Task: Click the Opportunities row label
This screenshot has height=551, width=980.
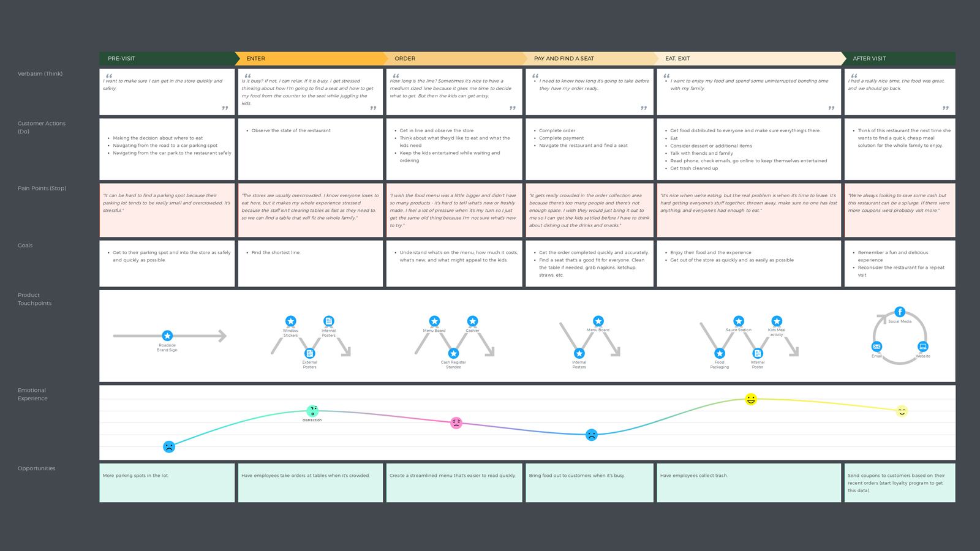Action: 36,468
